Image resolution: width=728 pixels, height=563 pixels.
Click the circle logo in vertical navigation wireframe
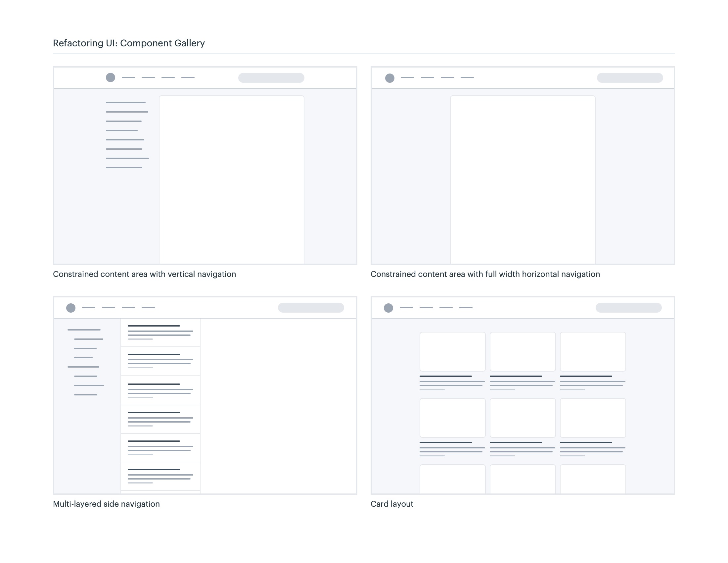[110, 78]
